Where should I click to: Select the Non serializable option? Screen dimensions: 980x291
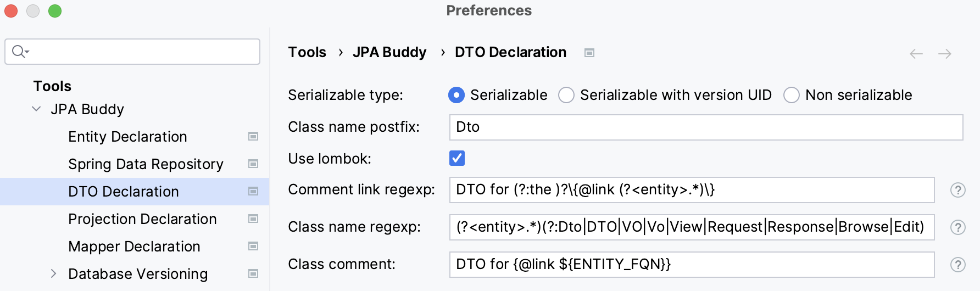click(x=792, y=95)
